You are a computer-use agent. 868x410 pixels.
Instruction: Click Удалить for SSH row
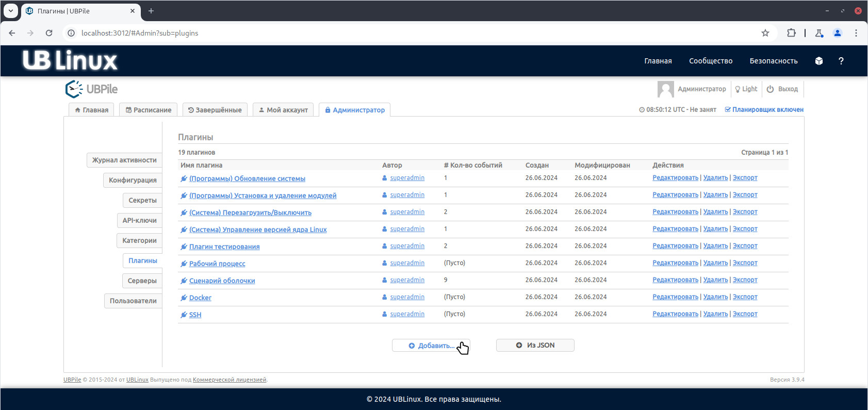coord(715,314)
